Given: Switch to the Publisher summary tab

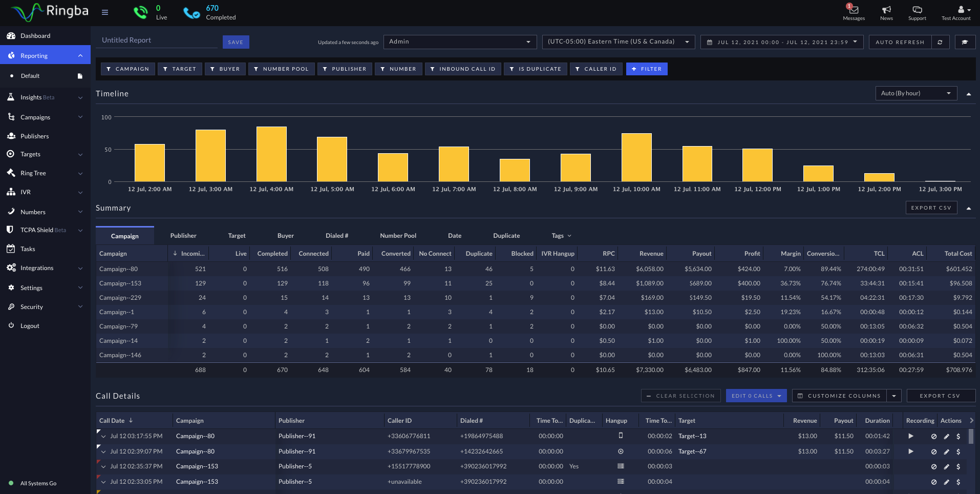Looking at the screenshot, I should tap(183, 236).
